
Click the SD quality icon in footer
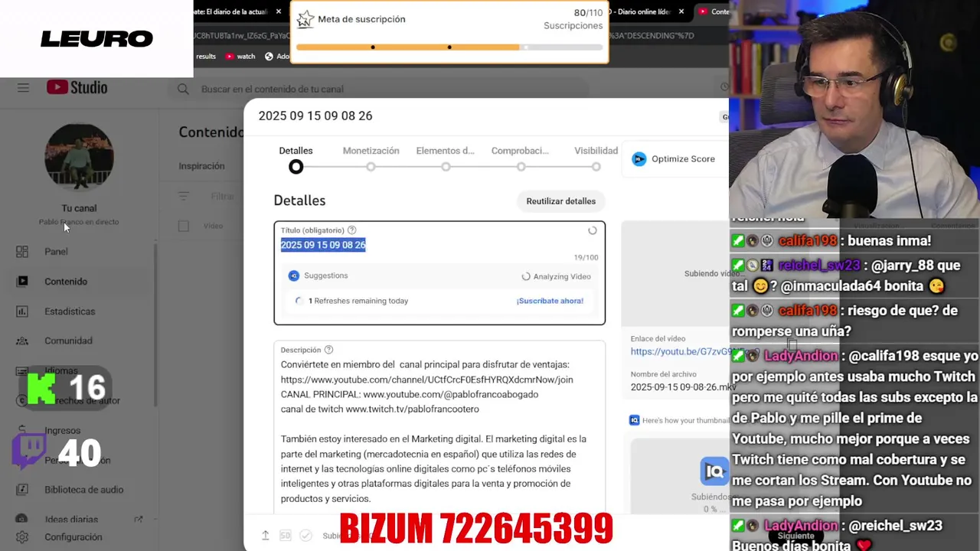285,536
